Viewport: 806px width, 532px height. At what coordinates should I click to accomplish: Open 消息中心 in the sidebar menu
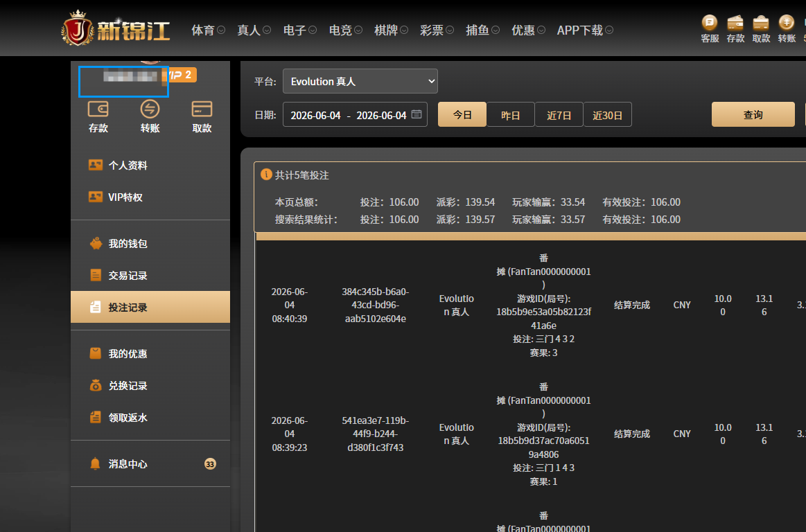pos(150,463)
